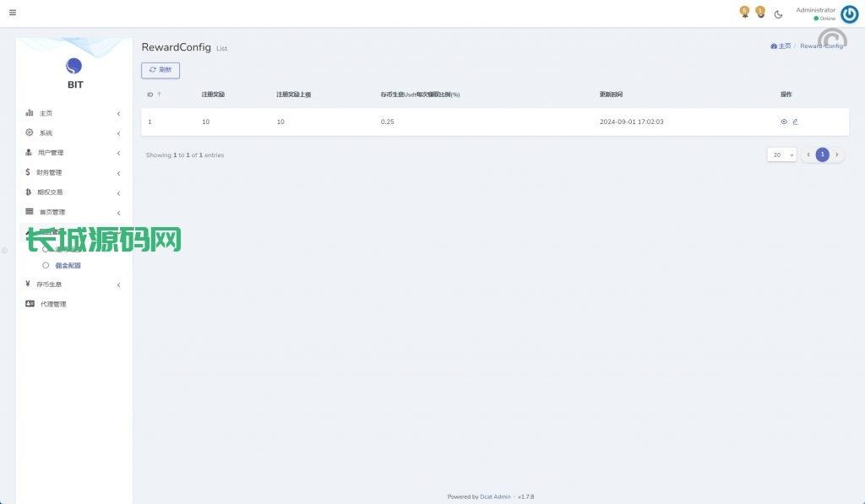
Task: Expand the 存币生息 menu chevron
Action: click(118, 285)
